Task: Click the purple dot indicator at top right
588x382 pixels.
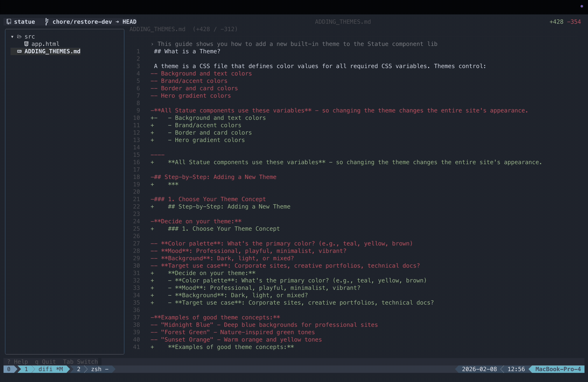Action: coord(582,6)
